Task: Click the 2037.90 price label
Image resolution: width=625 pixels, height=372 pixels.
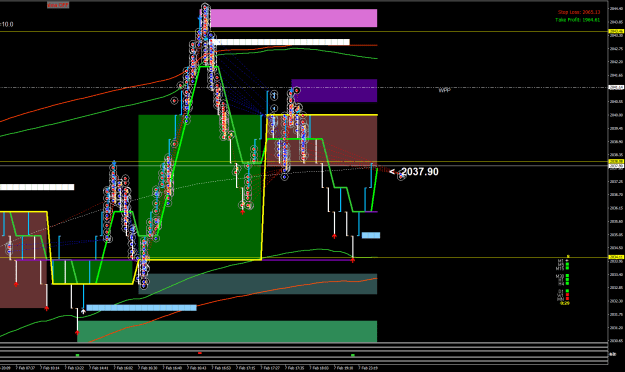Action: [420, 172]
